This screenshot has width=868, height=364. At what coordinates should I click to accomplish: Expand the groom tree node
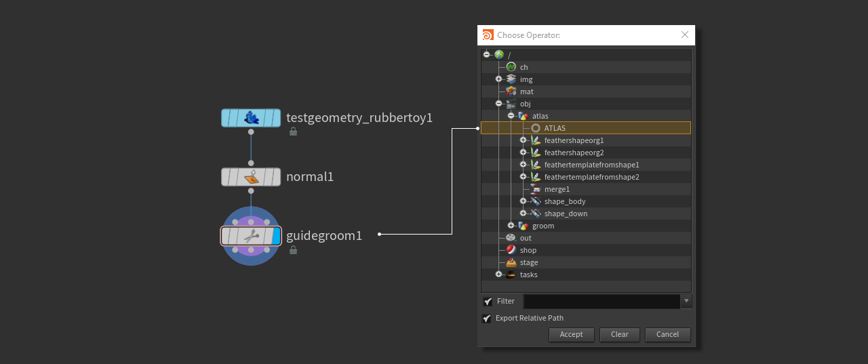coord(511,226)
